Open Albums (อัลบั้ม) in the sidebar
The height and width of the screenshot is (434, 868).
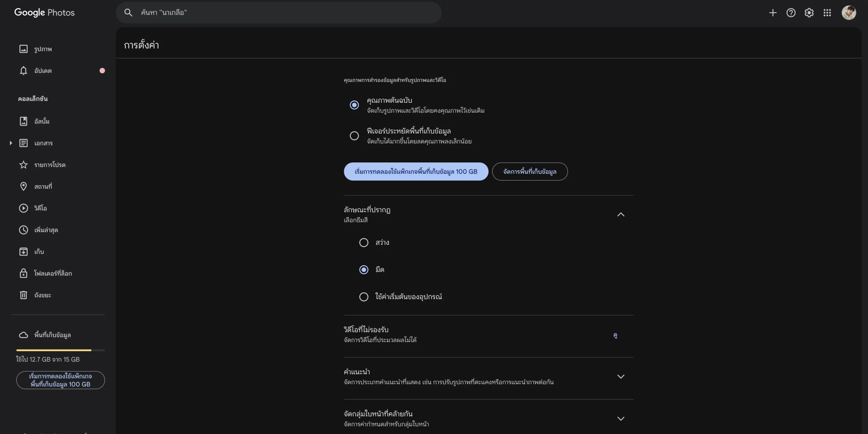[x=42, y=121]
